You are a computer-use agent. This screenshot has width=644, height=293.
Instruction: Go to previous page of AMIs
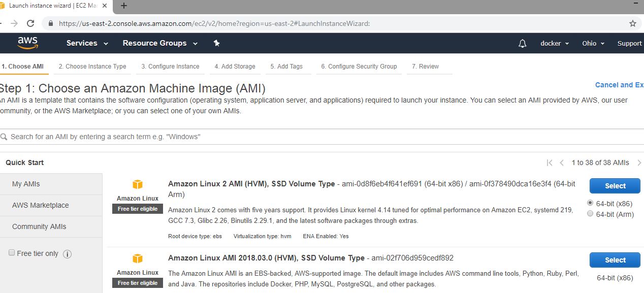click(562, 163)
